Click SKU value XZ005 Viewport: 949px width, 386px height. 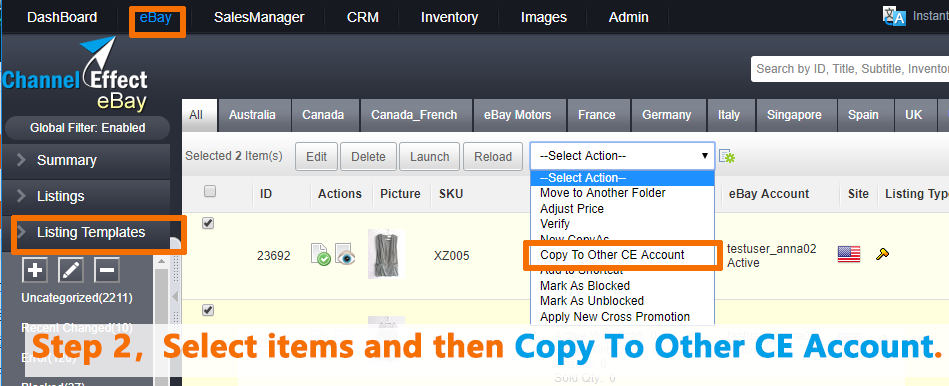pos(452,256)
